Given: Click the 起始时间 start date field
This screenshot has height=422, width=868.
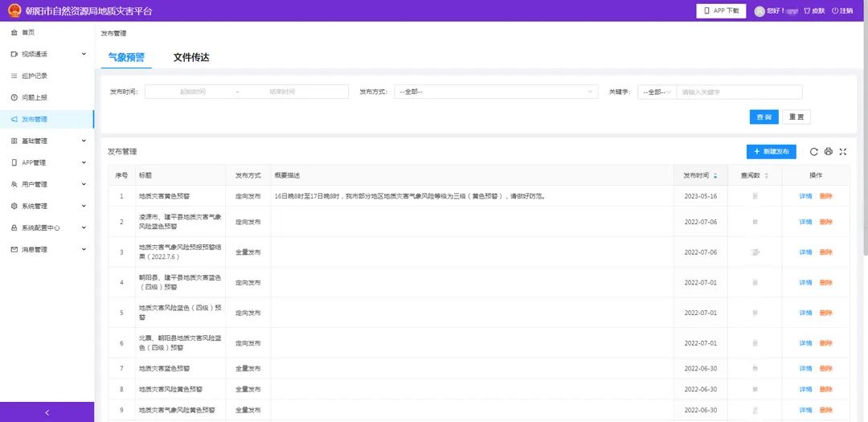Looking at the screenshot, I should (x=193, y=92).
